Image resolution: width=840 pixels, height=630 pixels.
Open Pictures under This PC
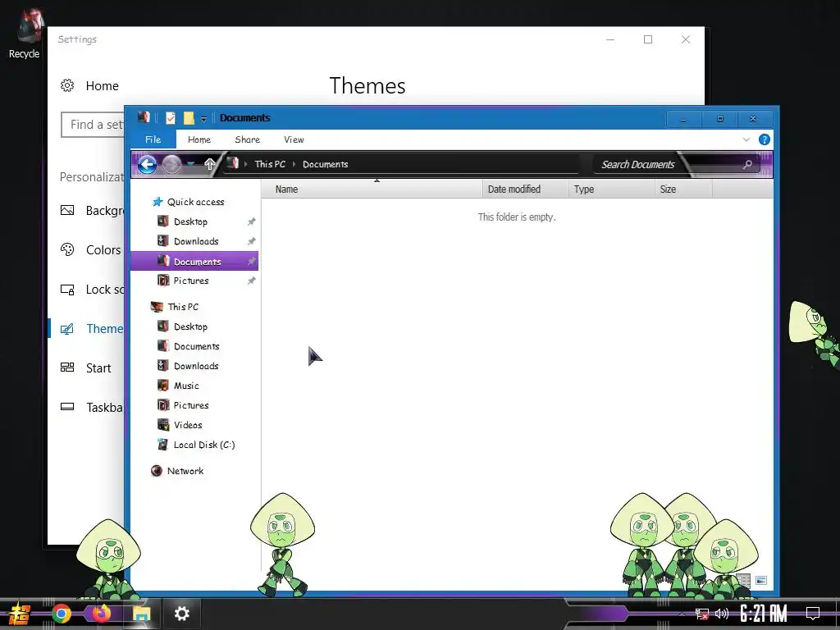[x=191, y=405]
